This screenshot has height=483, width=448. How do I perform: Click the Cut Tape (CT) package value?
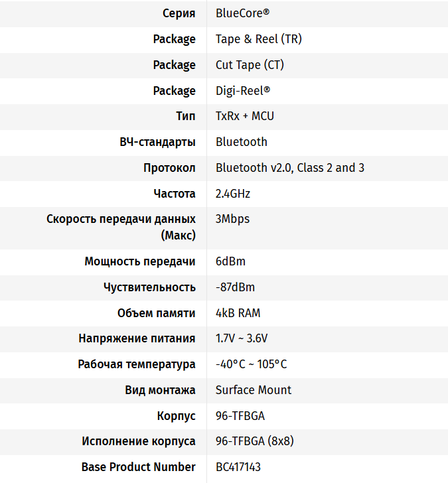[x=250, y=65]
